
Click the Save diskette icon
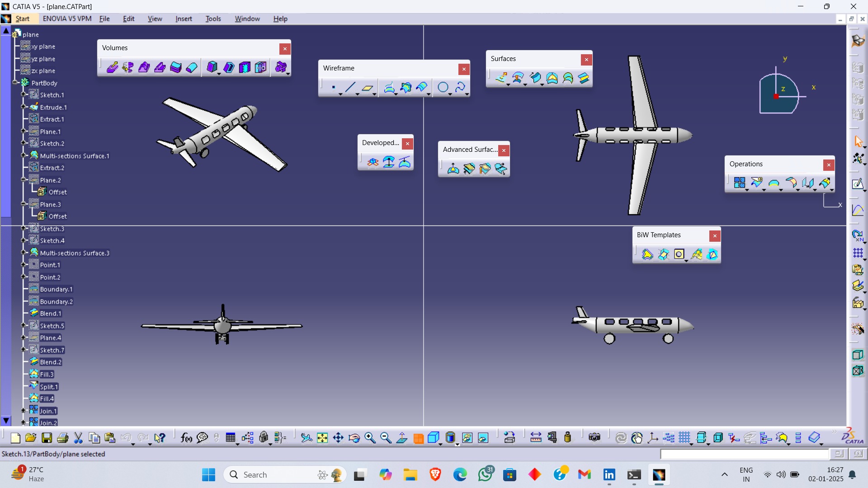pos(47,437)
